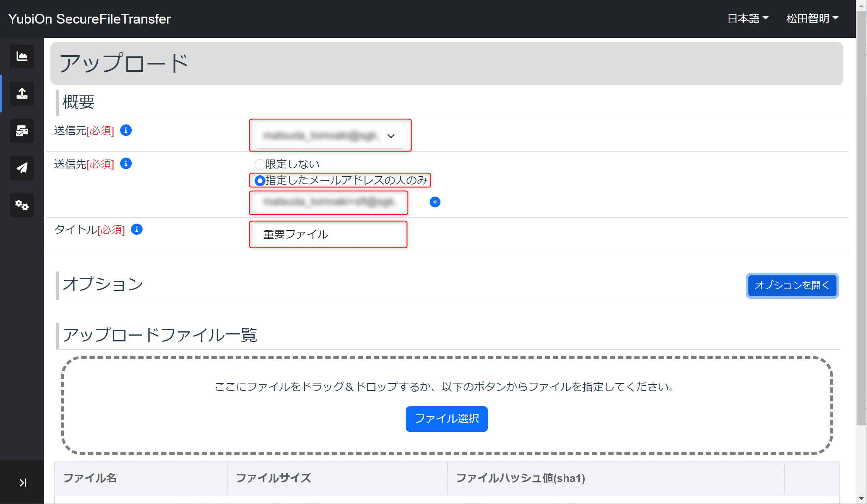Click the YubiOn SecureFileTransfer brand link
Viewport: 867px width, 504px height.
[89, 19]
